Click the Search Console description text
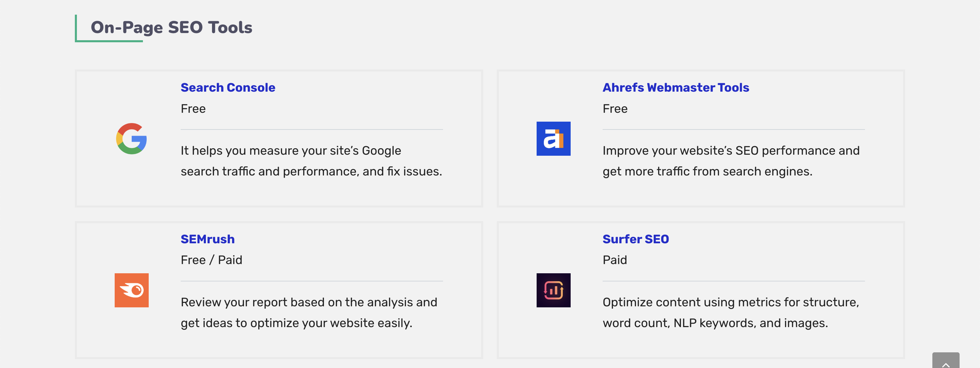Viewport: 980px width, 368px height. (x=311, y=161)
